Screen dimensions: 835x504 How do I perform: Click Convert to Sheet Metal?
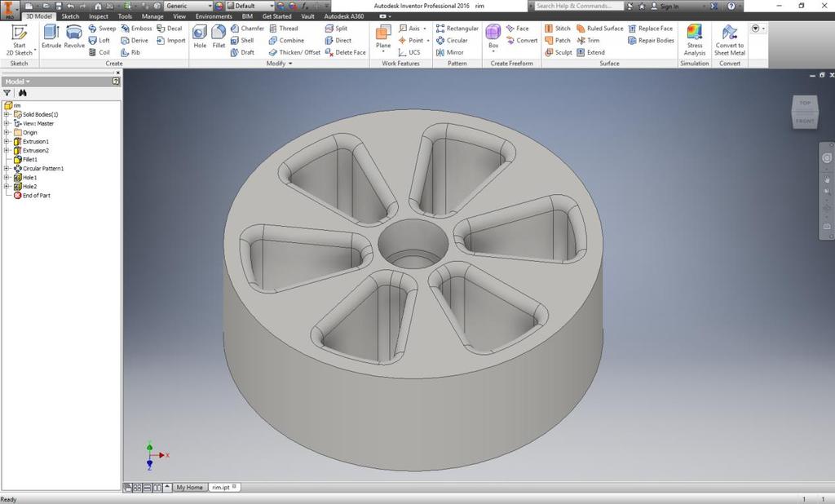tap(730, 40)
